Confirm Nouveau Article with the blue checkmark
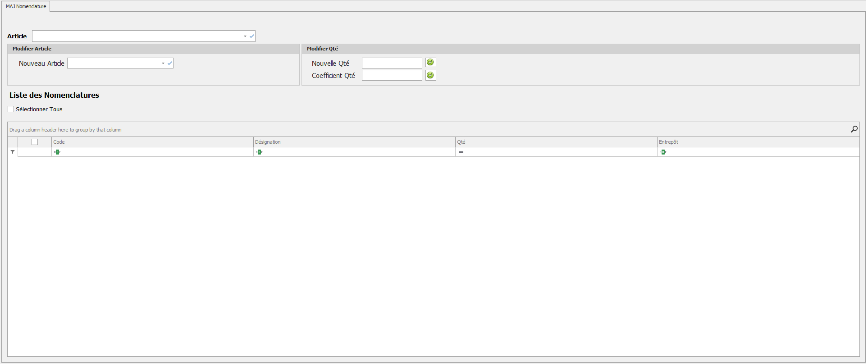The width and height of the screenshot is (868, 364). pyautogui.click(x=170, y=64)
